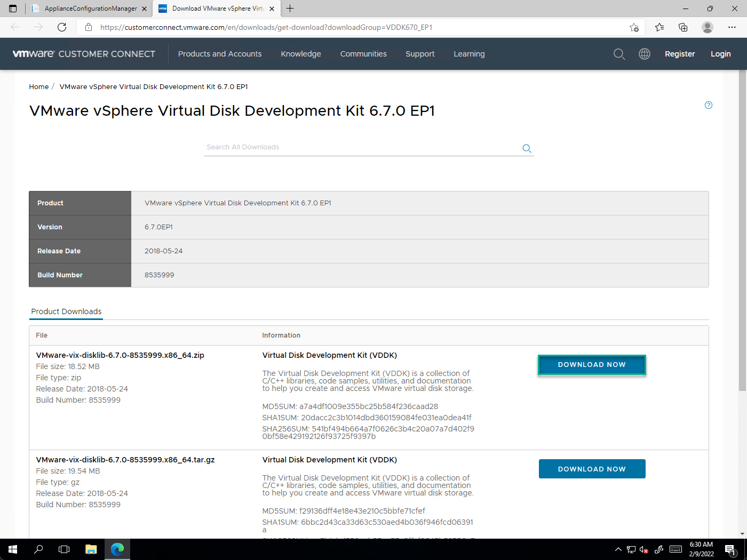Close the ApplianceConfigurationManager tab
747x560 pixels.
[144, 9]
